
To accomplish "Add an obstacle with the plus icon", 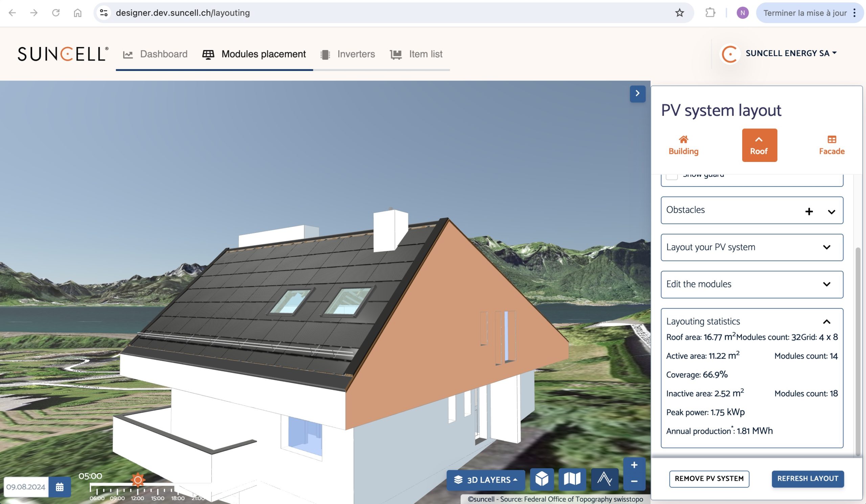I will coord(809,212).
